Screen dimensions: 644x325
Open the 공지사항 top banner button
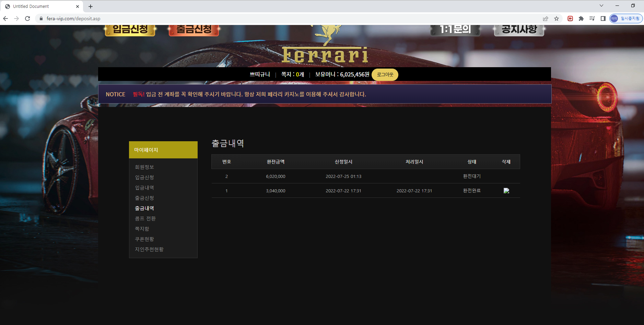point(519,30)
